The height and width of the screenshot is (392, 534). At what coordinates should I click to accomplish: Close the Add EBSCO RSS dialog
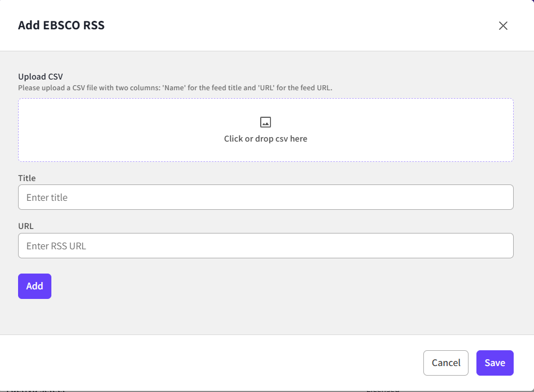click(x=503, y=25)
